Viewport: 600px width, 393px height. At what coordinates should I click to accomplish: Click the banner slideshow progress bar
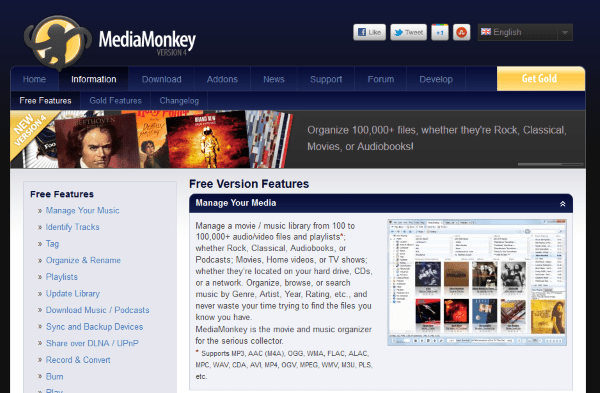click(x=550, y=164)
